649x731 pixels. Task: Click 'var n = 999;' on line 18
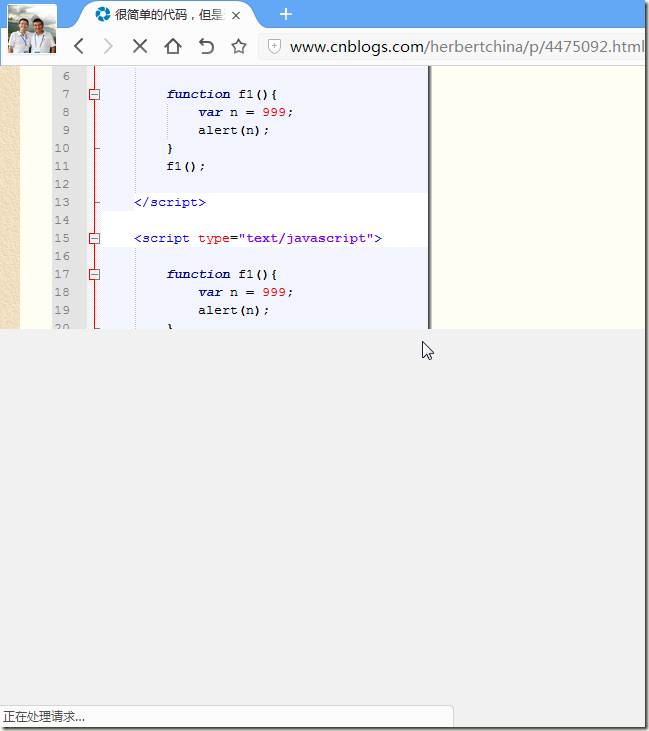coord(245,292)
